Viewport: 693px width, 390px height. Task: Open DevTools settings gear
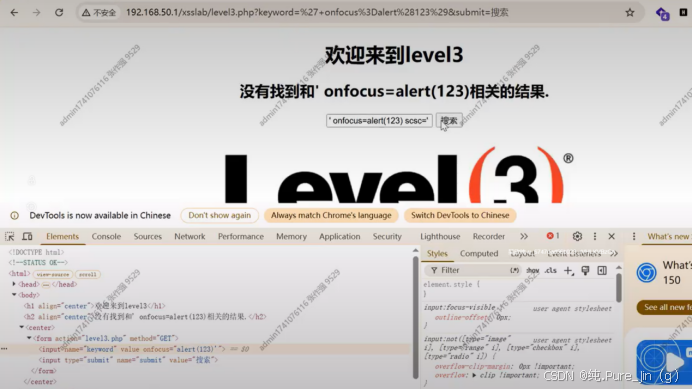click(x=577, y=237)
